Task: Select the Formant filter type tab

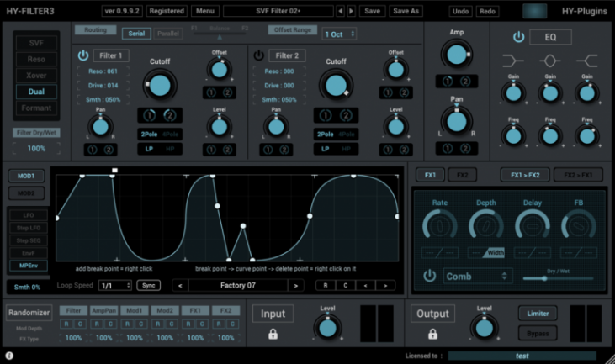Action: coord(36,108)
